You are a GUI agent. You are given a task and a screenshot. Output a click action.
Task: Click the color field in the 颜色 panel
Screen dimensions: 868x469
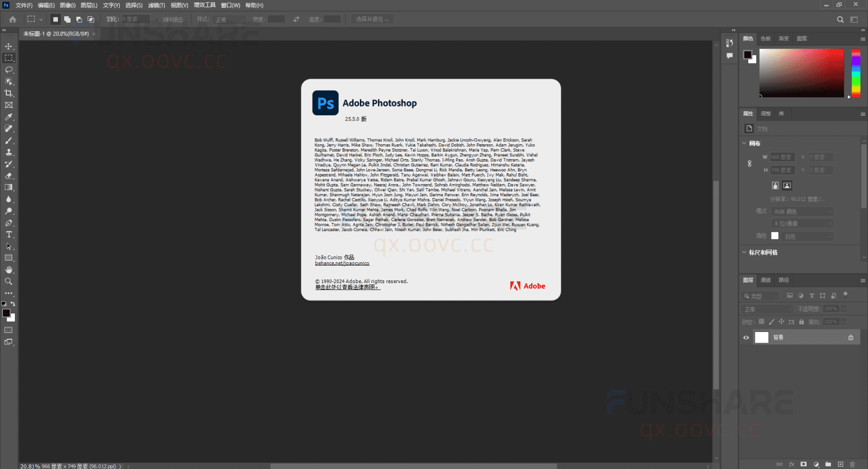(x=801, y=72)
